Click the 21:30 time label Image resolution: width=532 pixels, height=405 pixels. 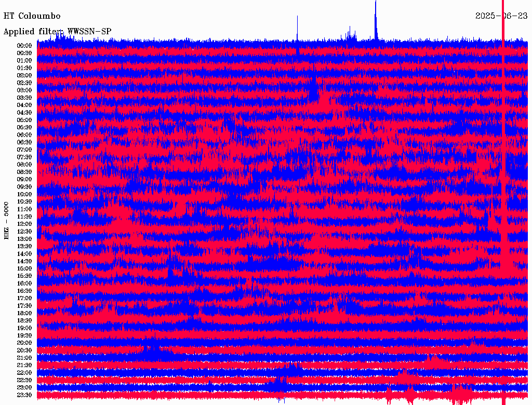[24, 366]
